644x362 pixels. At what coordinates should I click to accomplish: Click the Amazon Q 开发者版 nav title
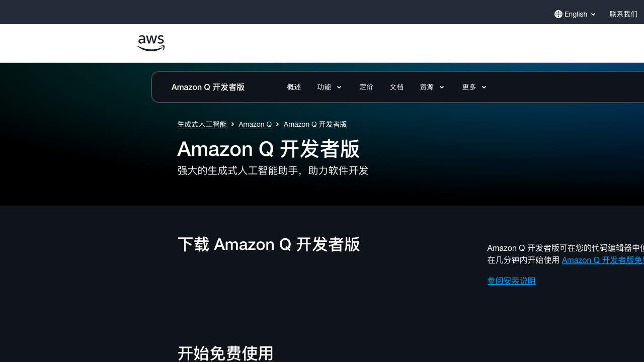208,87
